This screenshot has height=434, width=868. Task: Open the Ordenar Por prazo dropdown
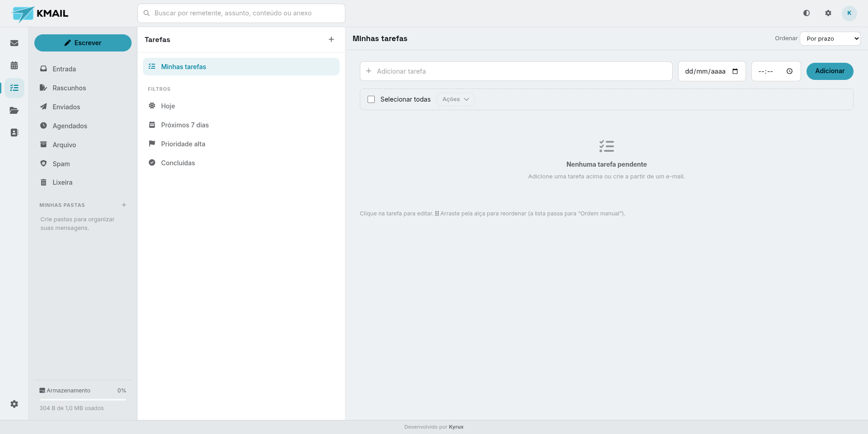point(830,39)
